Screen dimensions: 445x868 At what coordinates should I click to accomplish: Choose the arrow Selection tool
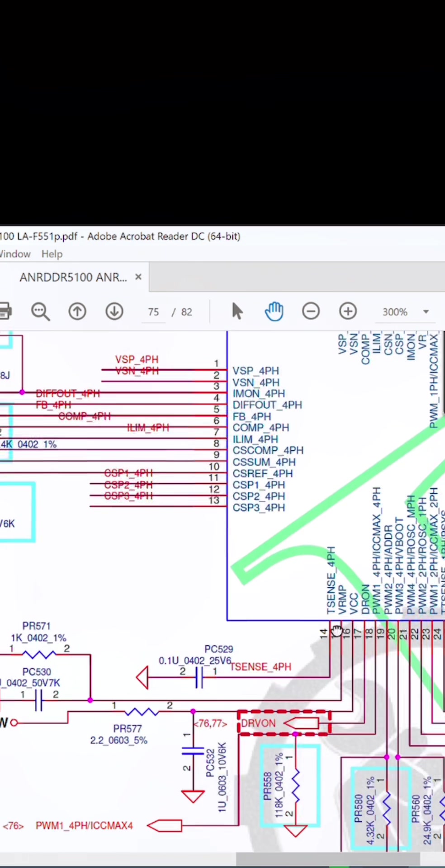pos(237,311)
